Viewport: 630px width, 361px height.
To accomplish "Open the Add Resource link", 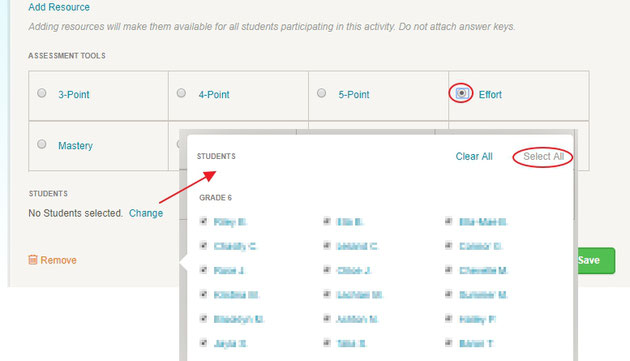I will 59,7.
